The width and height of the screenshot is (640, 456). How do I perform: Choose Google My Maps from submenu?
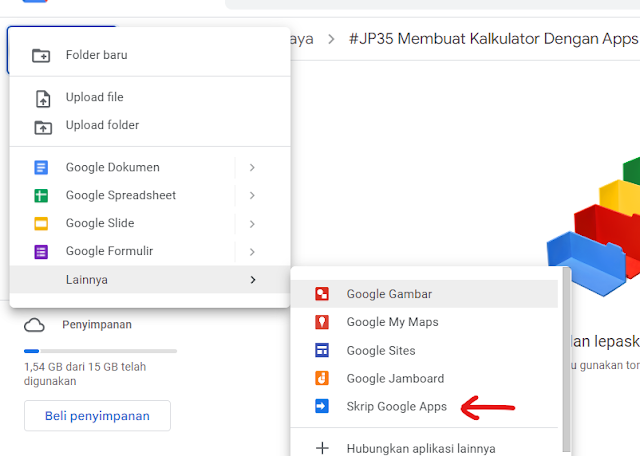click(x=424, y=322)
